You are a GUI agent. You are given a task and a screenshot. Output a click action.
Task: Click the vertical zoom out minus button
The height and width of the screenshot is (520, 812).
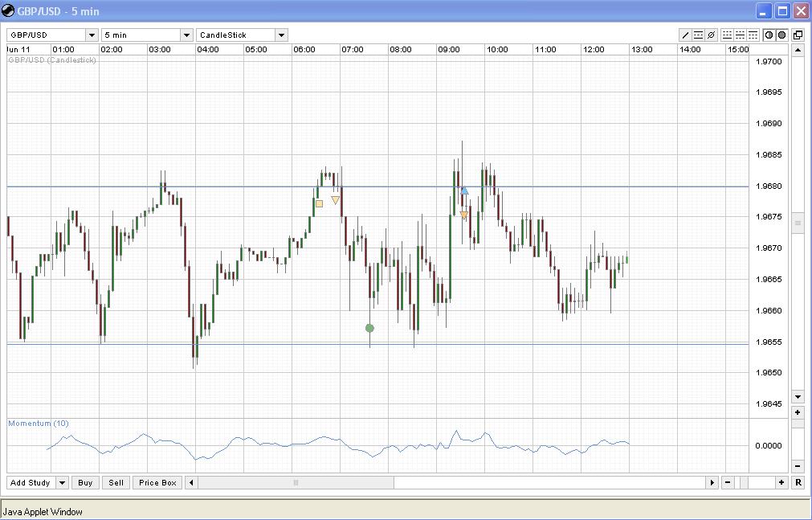[798, 466]
